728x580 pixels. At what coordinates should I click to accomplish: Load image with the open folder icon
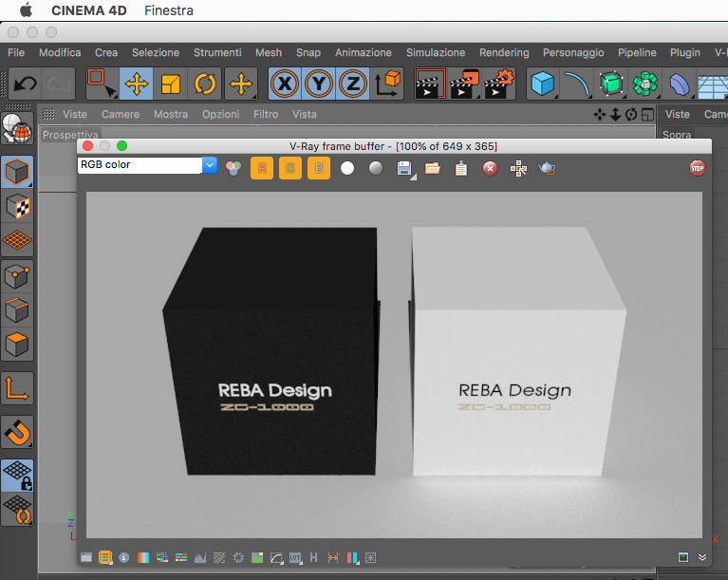(x=433, y=168)
